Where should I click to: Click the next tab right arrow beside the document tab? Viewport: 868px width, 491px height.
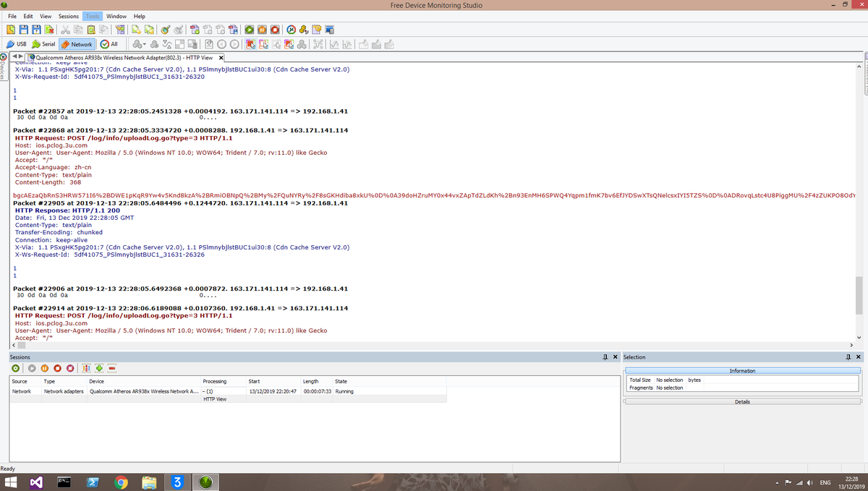tap(21, 56)
